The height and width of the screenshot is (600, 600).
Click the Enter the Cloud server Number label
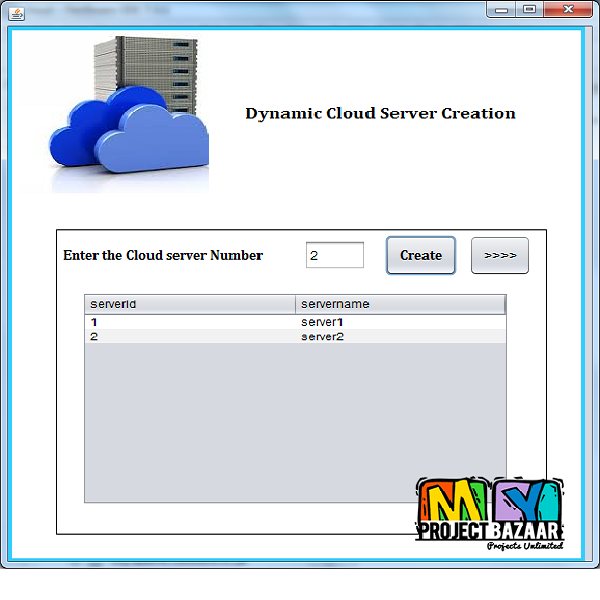(163, 255)
